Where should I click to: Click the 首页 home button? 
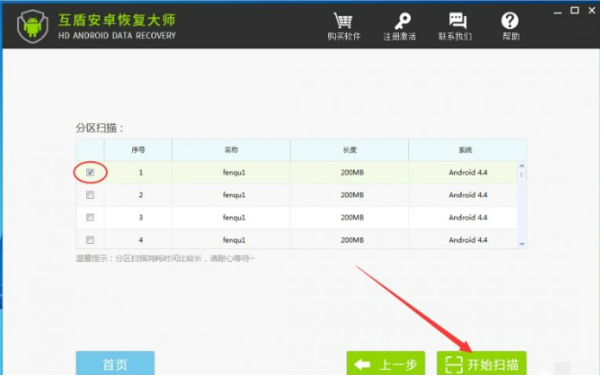[115, 364]
